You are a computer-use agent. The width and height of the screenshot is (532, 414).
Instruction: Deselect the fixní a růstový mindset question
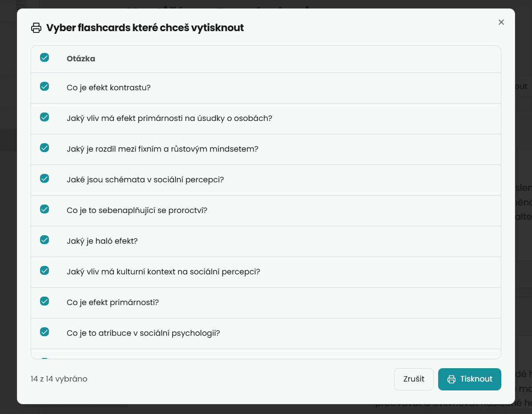pos(44,148)
